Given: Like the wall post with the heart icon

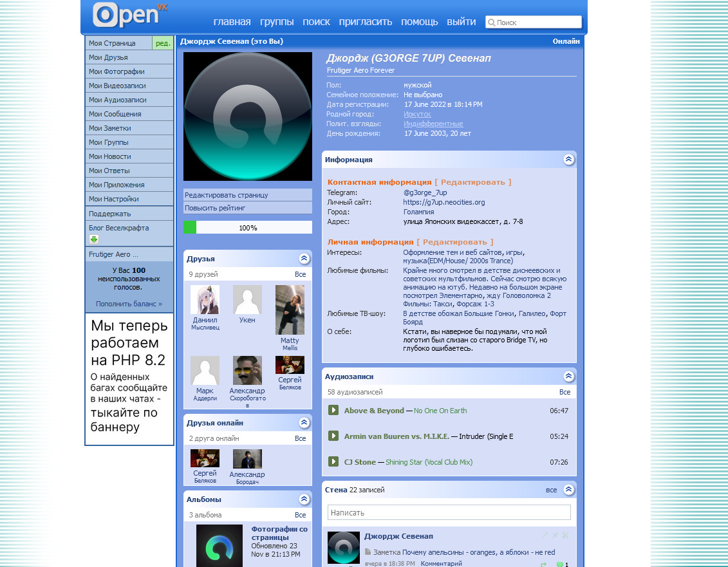Looking at the screenshot, I should click(x=559, y=564).
